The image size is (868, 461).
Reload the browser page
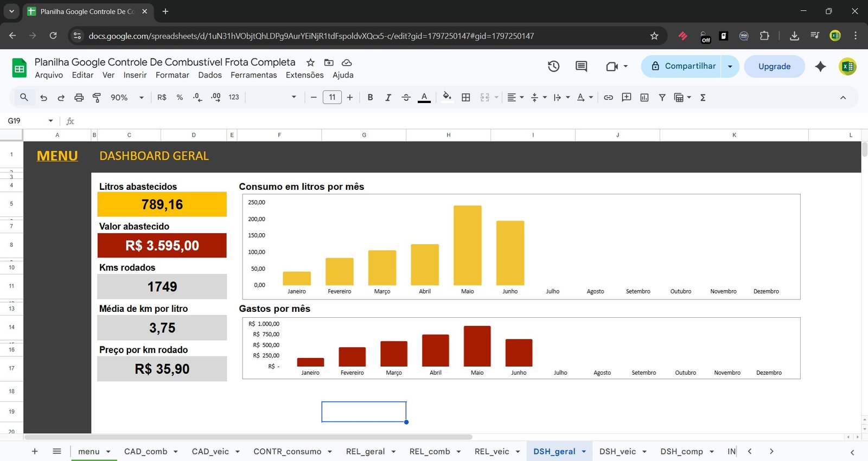tap(53, 36)
